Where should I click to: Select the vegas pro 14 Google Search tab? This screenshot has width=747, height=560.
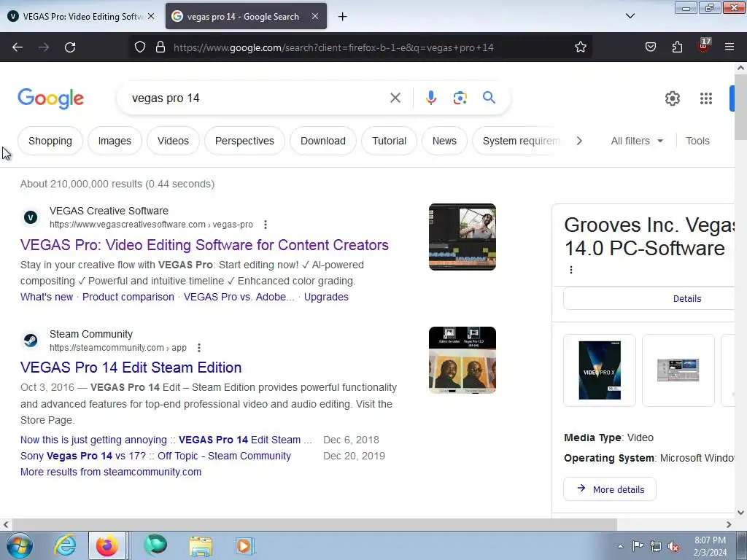tap(246, 16)
